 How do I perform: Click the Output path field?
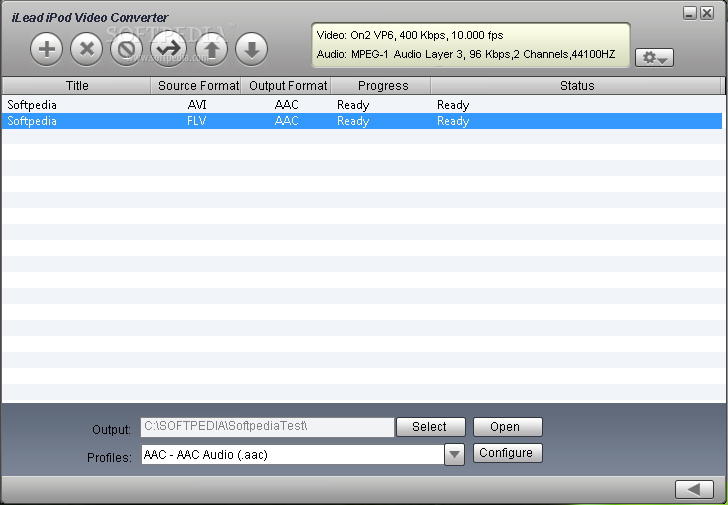pos(267,427)
